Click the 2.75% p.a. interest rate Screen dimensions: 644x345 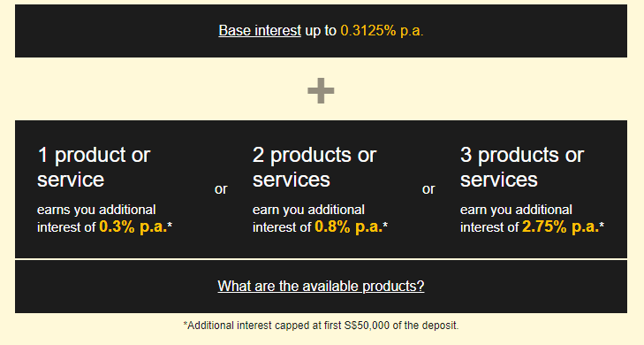coord(561,227)
